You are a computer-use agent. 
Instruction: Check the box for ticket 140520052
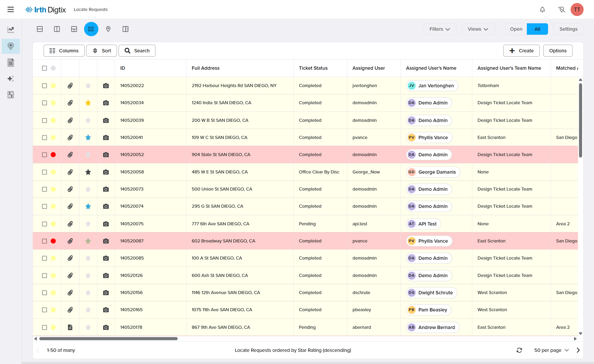coord(44,155)
